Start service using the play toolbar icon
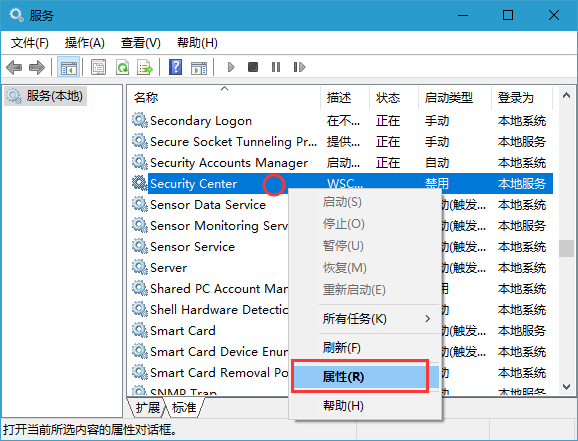Viewport: 578px width, 441px height. click(231, 67)
